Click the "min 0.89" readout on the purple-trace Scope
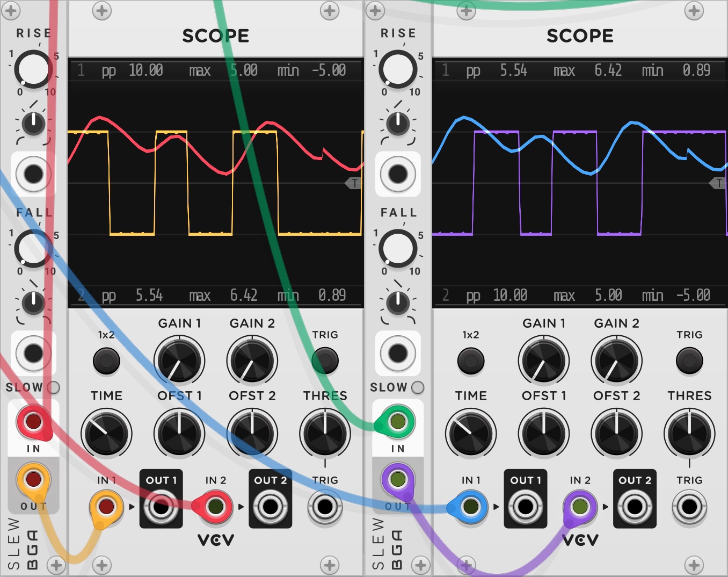Viewport: 728px width, 577px height. click(x=676, y=70)
